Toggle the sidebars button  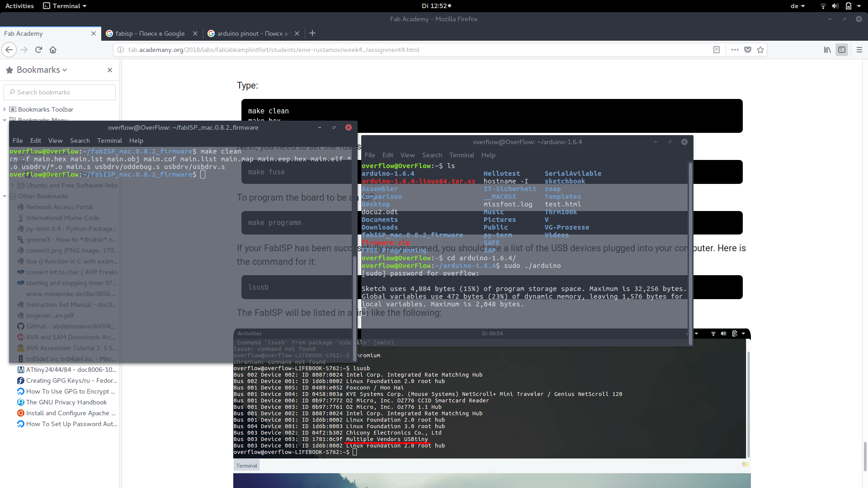tap(842, 50)
